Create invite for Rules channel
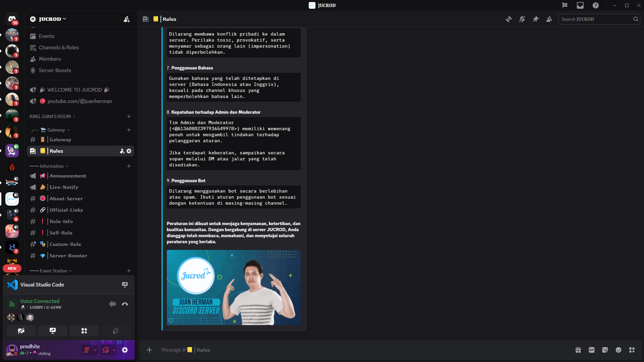This screenshot has width=644, height=362. pos(122,151)
